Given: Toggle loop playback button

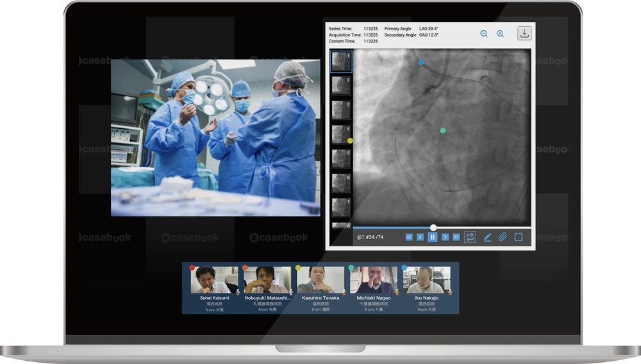Looking at the screenshot, I should point(470,237).
